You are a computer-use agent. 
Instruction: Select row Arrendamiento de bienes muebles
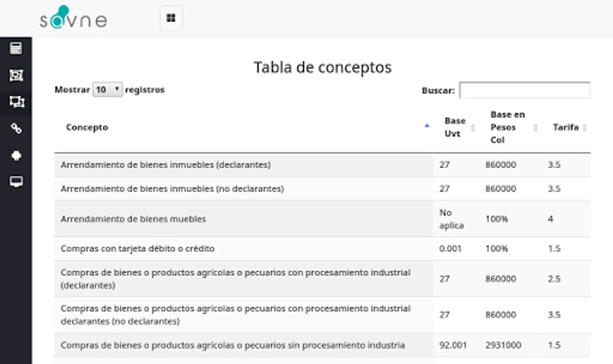click(133, 219)
